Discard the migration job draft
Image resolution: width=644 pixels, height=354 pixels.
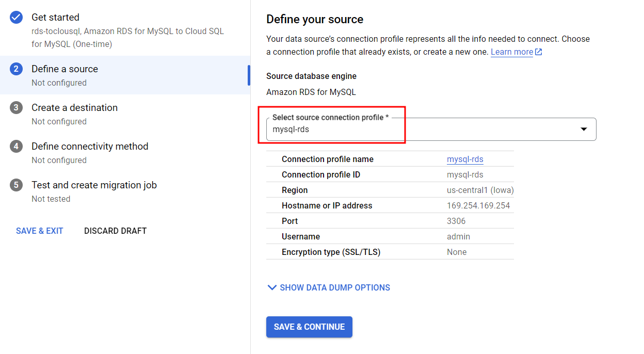point(115,231)
